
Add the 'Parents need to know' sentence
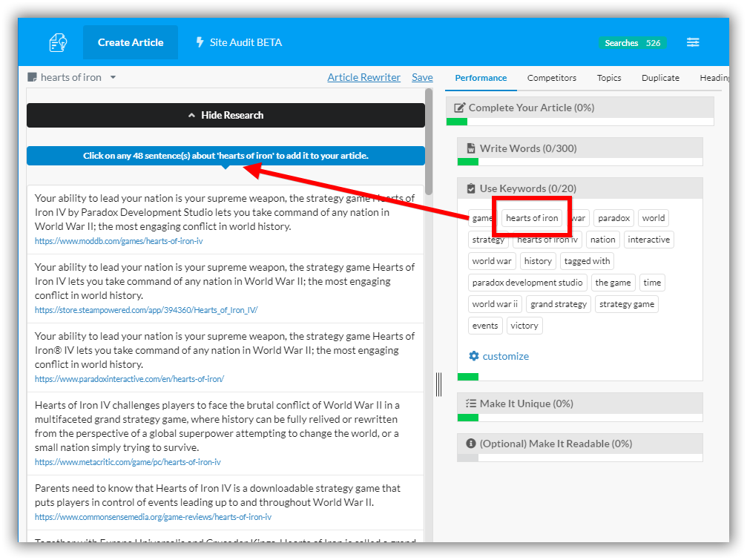coord(226,502)
